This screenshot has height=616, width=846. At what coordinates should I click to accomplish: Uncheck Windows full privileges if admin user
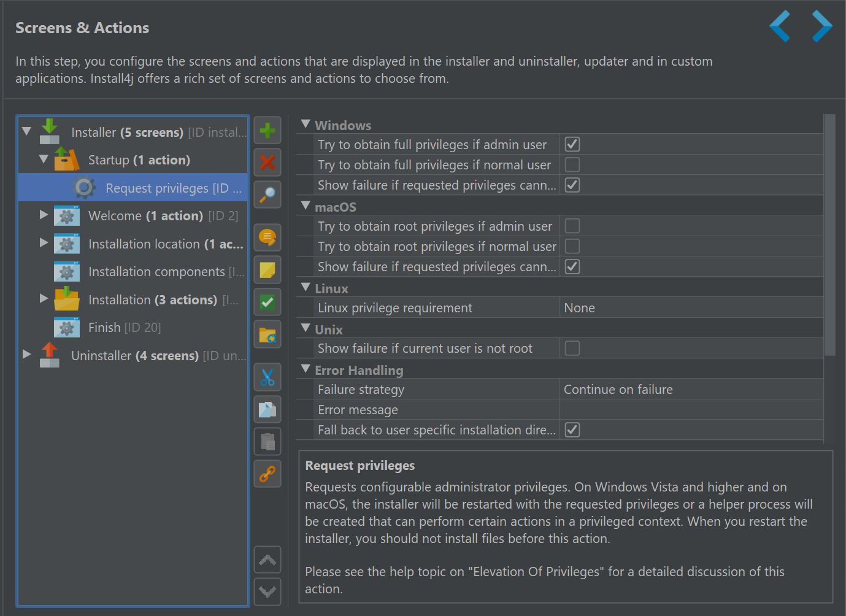[x=572, y=144]
